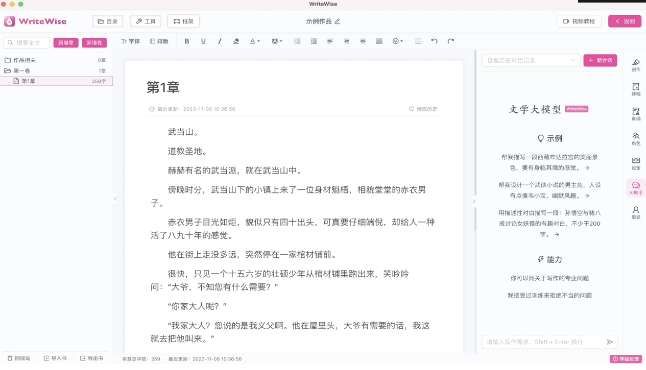Apply italic formatting via toolbar

[x=220, y=41]
